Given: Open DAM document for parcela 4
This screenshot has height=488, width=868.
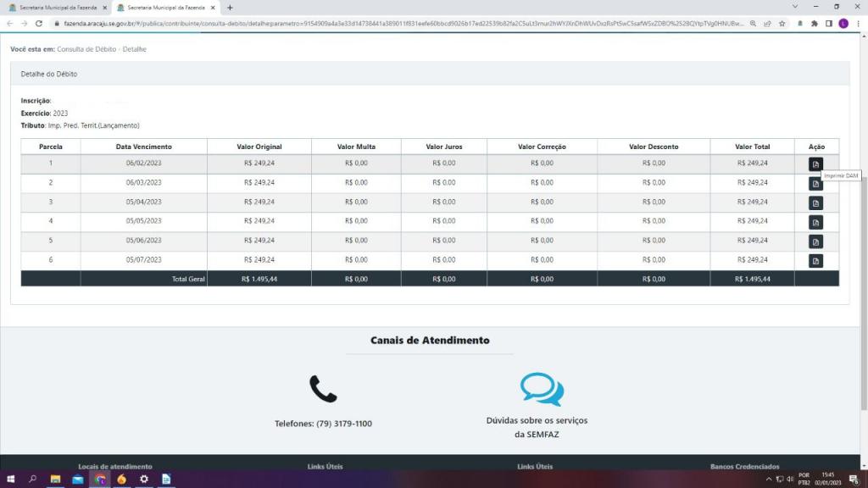Looking at the screenshot, I should 815,223.
